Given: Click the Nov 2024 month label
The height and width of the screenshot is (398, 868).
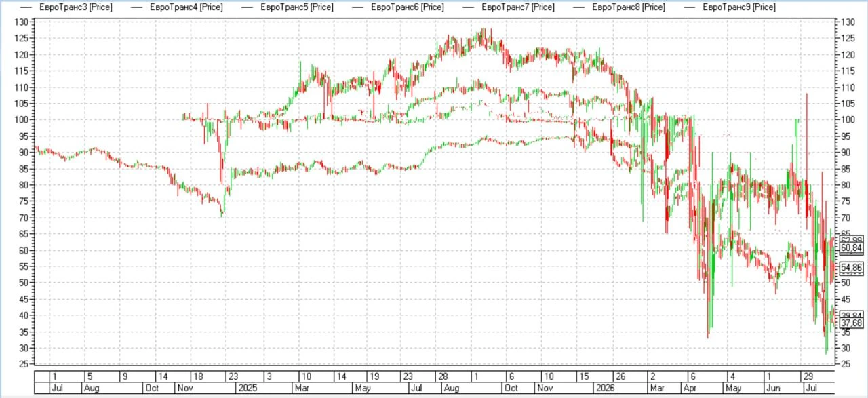Looking at the screenshot, I should (185, 389).
